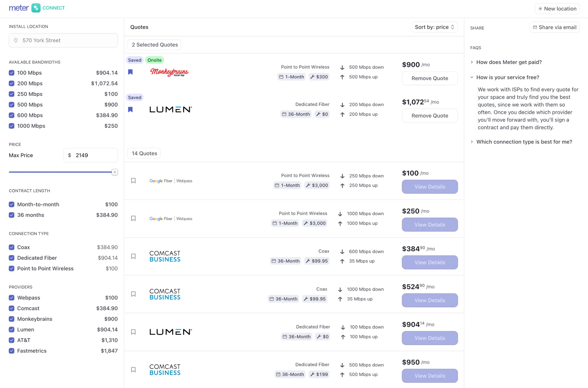Viewport: 588px width, 388px height.
Task: Uncheck Point to Point Wireless type
Action: click(x=11, y=268)
